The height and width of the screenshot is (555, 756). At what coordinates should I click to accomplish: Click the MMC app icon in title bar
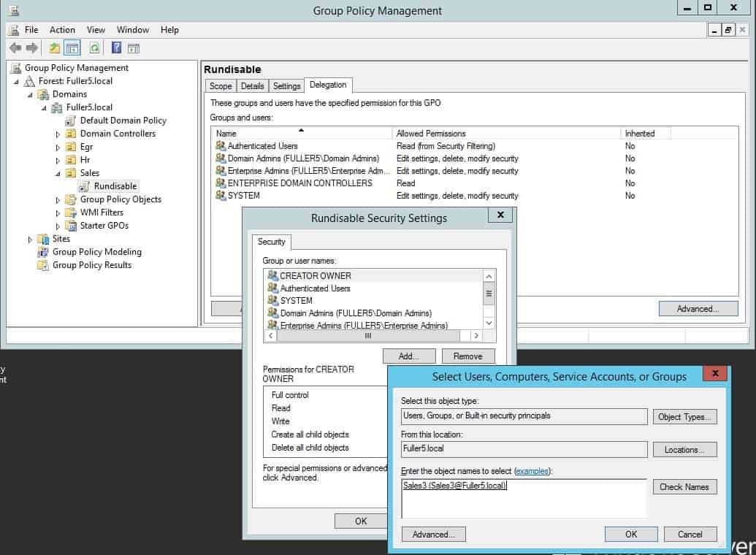(13, 10)
